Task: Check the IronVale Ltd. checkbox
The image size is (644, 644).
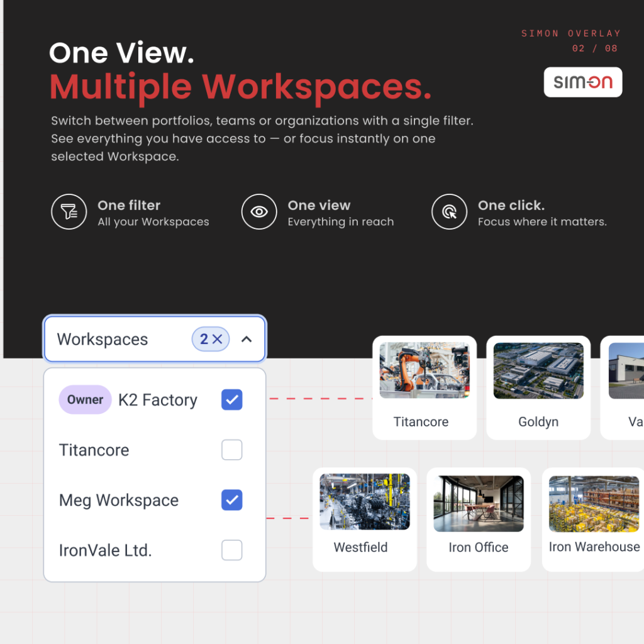Action: (231, 550)
